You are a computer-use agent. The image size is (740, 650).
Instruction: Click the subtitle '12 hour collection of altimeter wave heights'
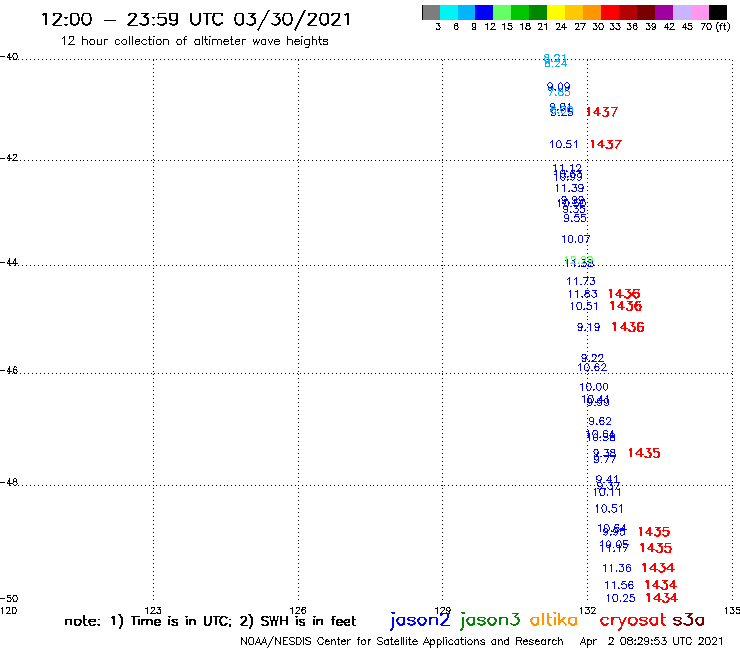pos(194,41)
